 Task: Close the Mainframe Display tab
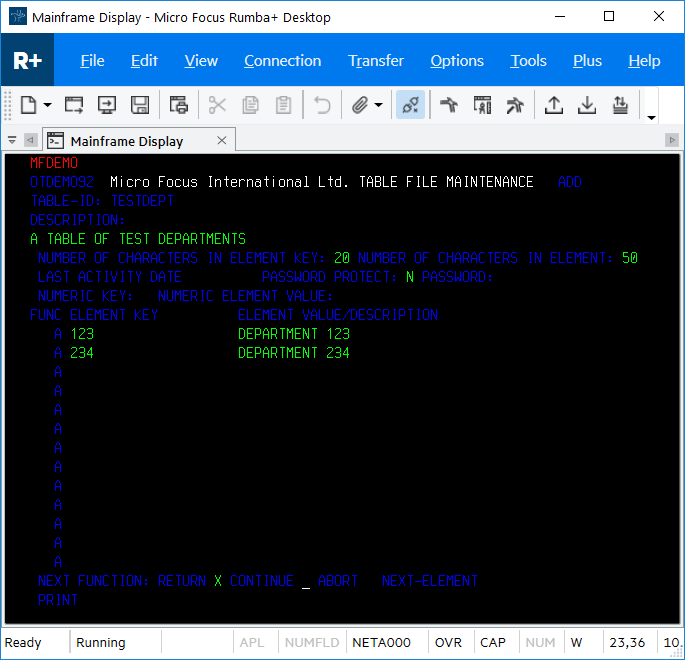click(x=222, y=141)
